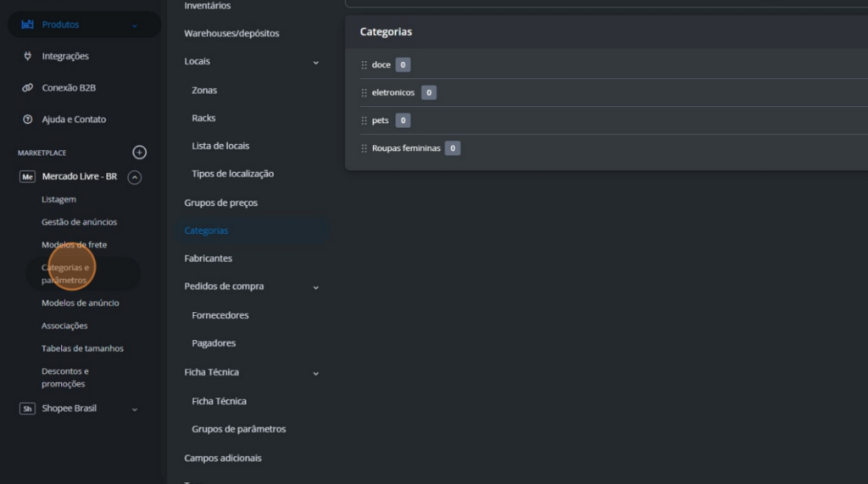
Task: Click the Mercado Livre 'Me' badge icon
Action: pos(27,177)
